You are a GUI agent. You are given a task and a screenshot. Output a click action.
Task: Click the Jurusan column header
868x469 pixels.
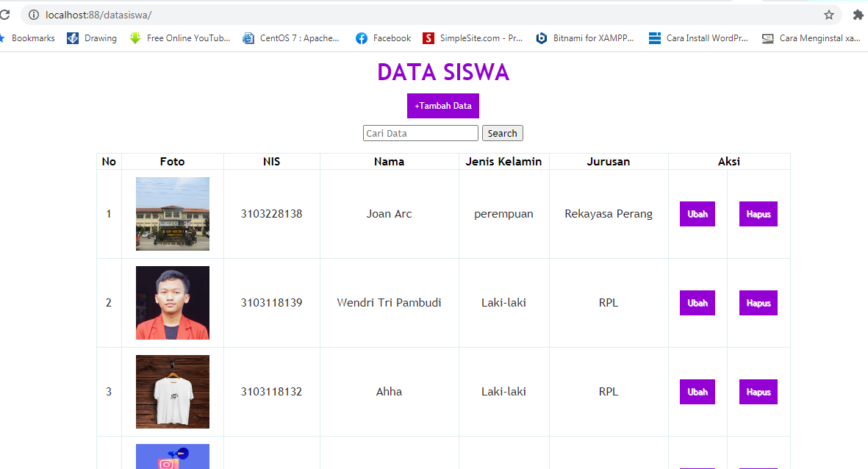coord(609,162)
